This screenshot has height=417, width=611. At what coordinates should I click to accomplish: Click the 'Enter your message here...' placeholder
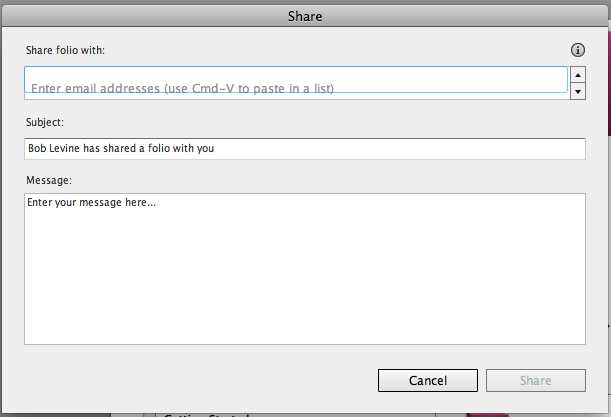pyautogui.click(x=92, y=203)
